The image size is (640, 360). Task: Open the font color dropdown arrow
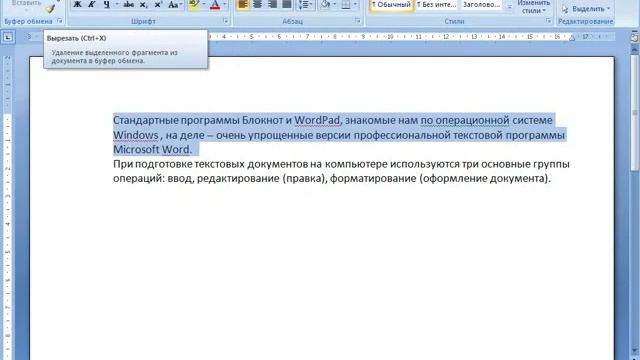tap(225, 5)
